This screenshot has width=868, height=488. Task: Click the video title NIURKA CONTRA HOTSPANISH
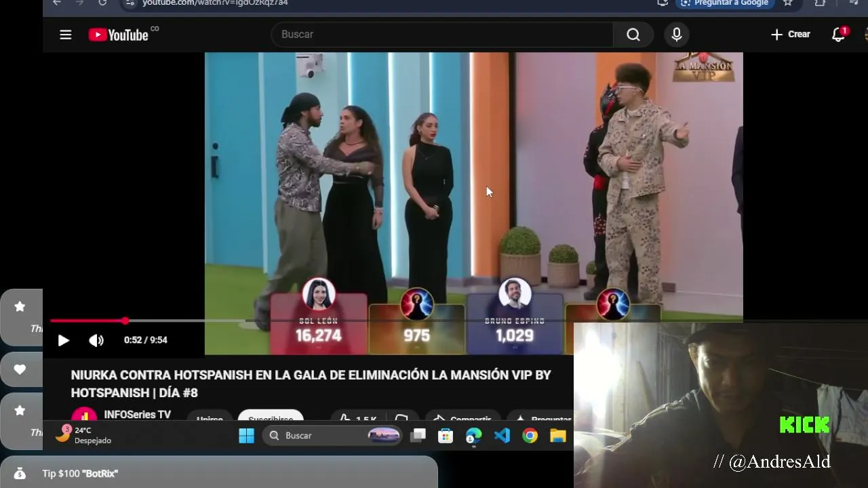[311, 384]
